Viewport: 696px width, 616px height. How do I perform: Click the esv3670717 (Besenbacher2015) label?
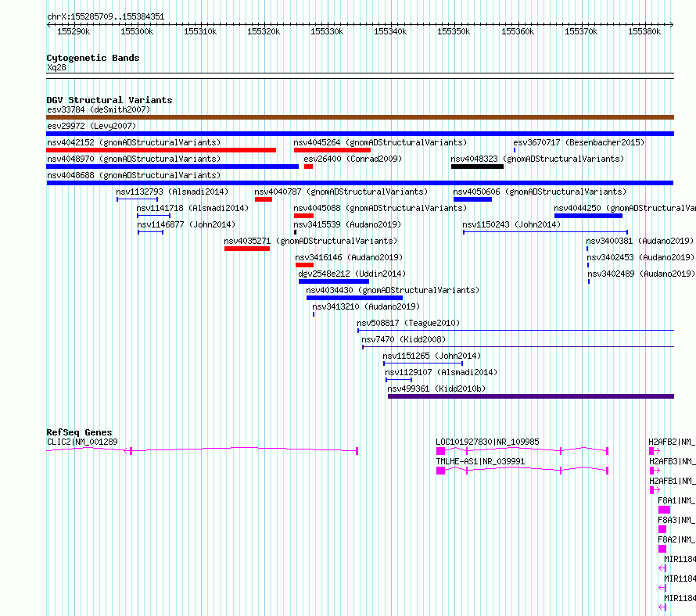[x=579, y=142]
